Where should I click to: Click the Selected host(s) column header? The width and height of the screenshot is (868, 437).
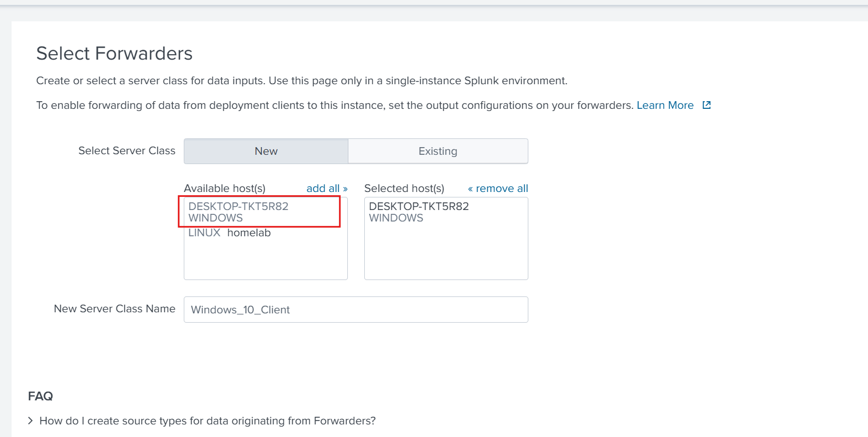point(404,188)
